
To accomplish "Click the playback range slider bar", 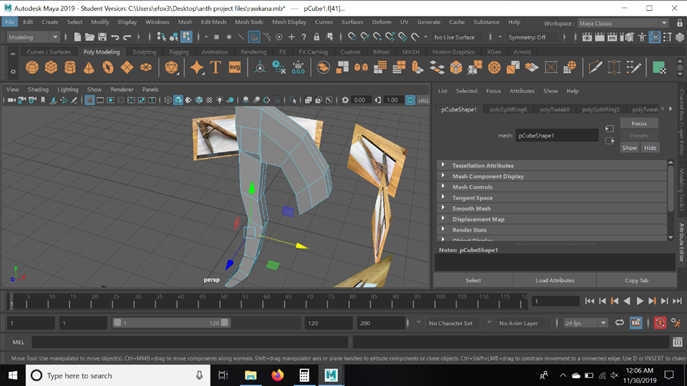I will (x=171, y=323).
